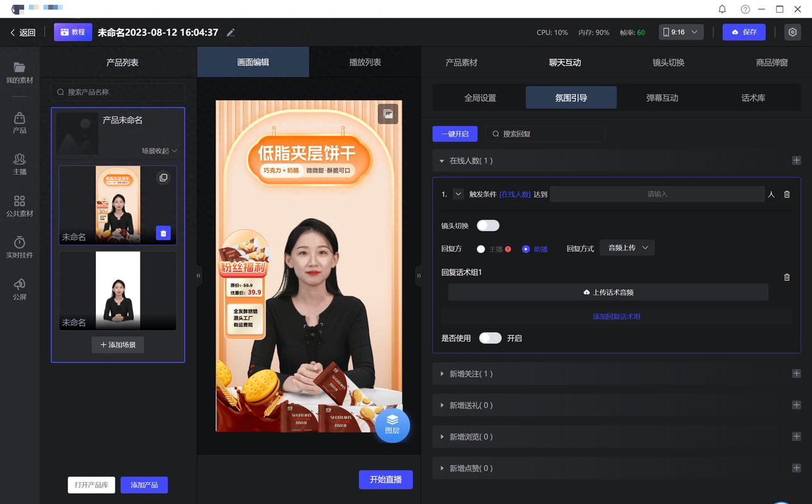Toggle the 镜头切换 switch
812x504 pixels.
click(x=487, y=225)
